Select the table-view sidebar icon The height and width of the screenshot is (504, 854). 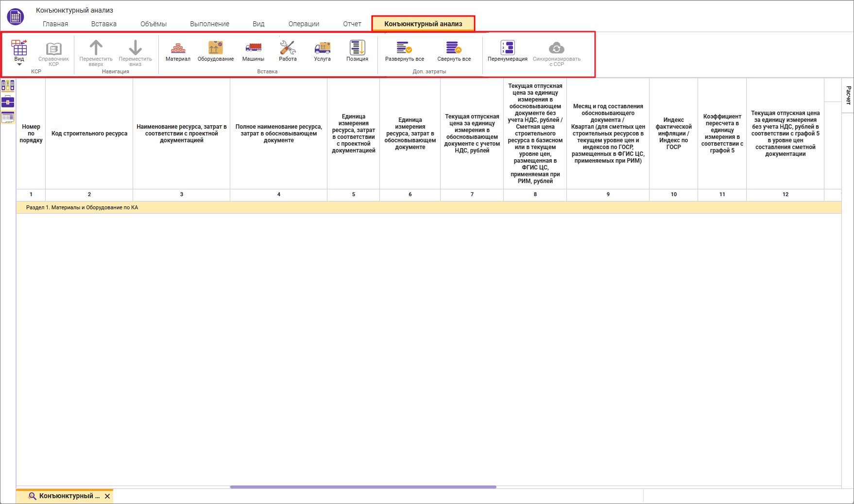click(8, 117)
